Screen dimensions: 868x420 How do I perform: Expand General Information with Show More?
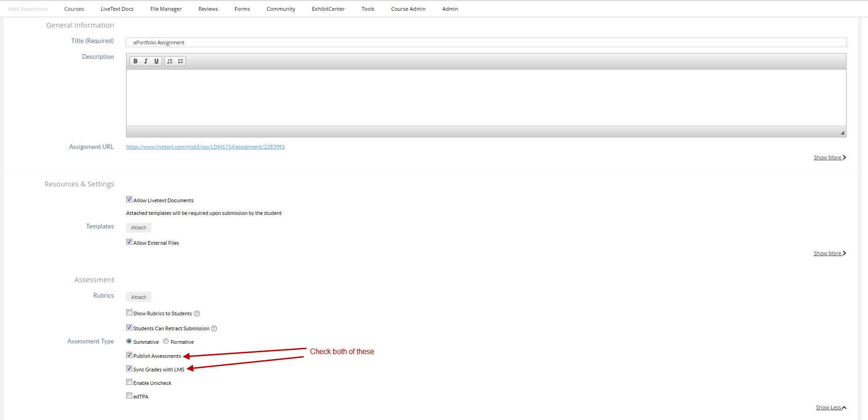click(x=830, y=157)
